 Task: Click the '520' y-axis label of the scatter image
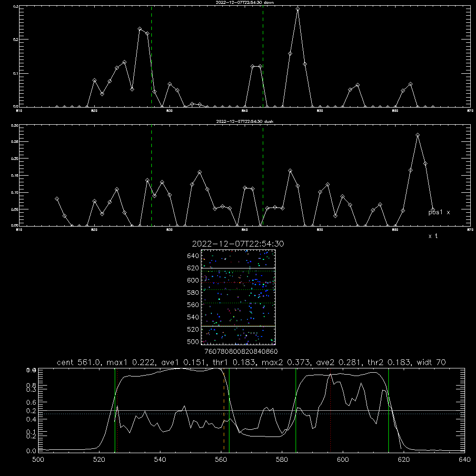click(x=193, y=329)
